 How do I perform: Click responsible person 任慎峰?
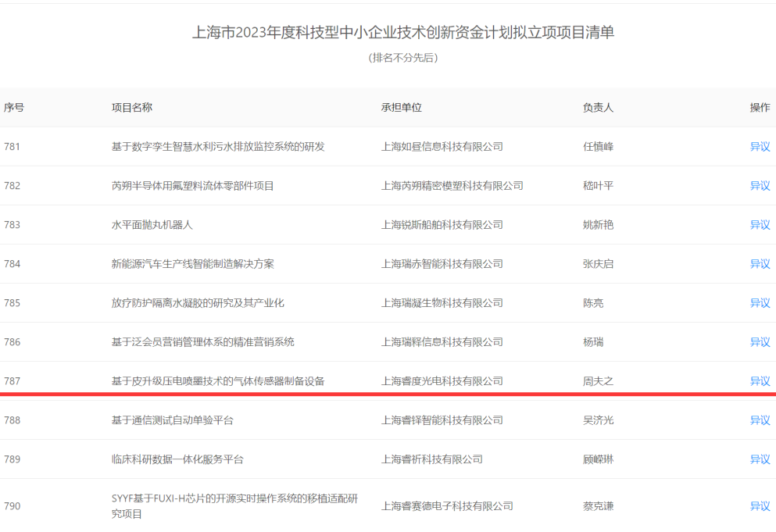tap(598, 147)
